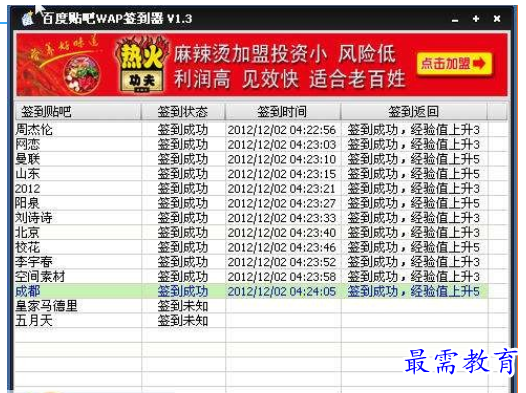Click the plus button in title bar
The width and height of the screenshot is (526, 393).
(476, 19)
